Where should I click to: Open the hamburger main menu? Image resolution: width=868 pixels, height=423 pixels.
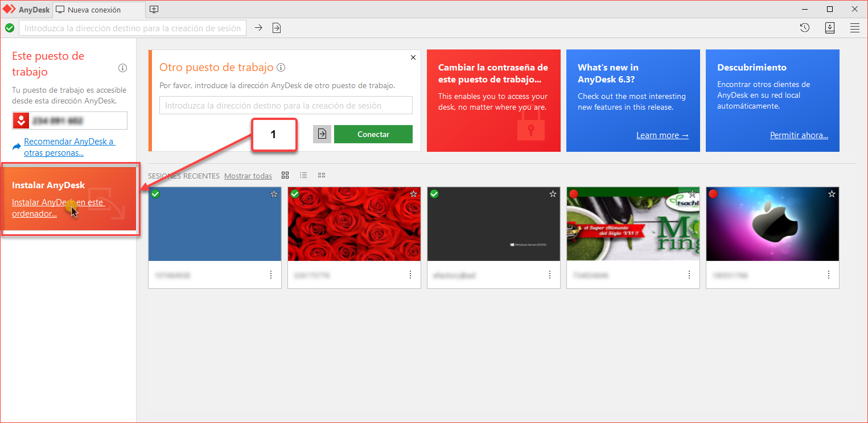point(855,28)
